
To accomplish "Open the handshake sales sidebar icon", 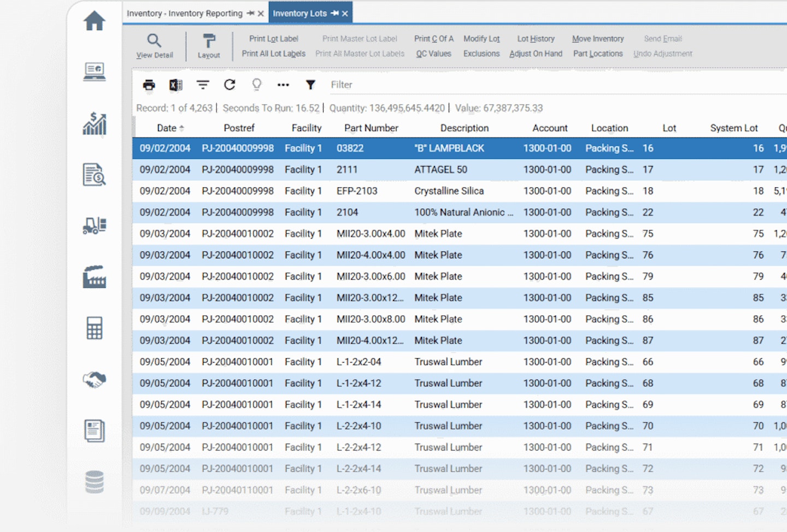I will [94, 379].
